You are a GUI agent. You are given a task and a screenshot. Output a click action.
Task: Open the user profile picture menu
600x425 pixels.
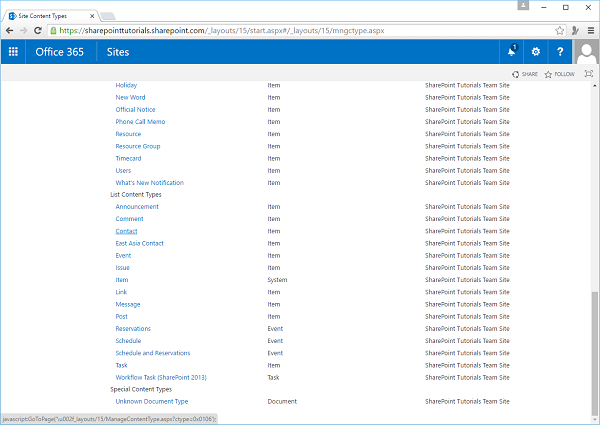(x=586, y=52)
